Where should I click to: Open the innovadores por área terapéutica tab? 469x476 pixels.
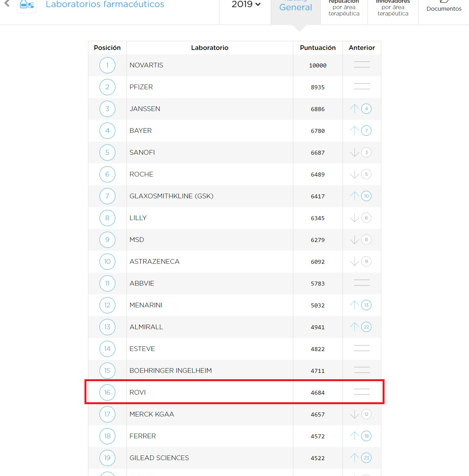pos(392,8)
